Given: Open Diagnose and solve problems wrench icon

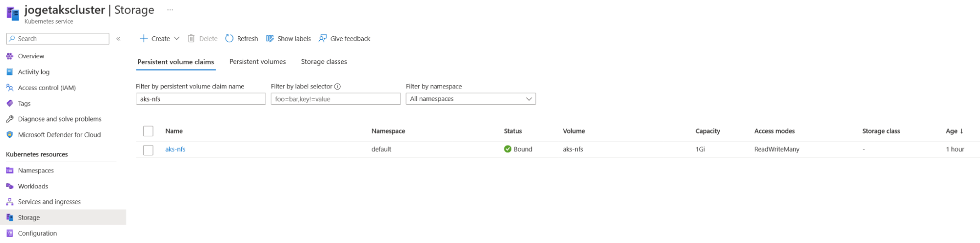Looking at the screenshot, I should 10,119.
